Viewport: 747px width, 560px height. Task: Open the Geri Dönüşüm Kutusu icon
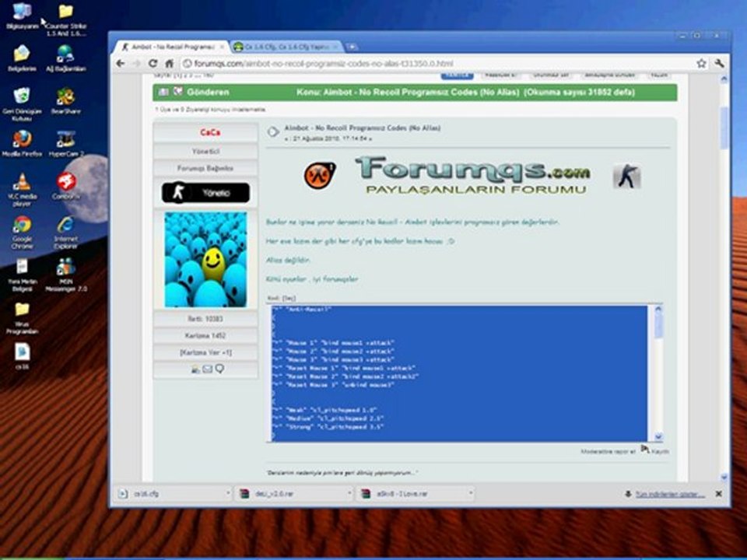22,103
